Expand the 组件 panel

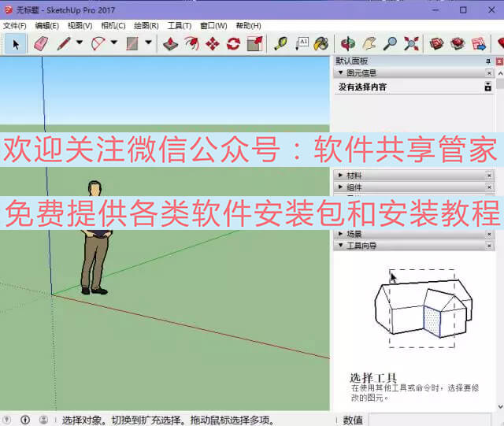coord(341,187)
